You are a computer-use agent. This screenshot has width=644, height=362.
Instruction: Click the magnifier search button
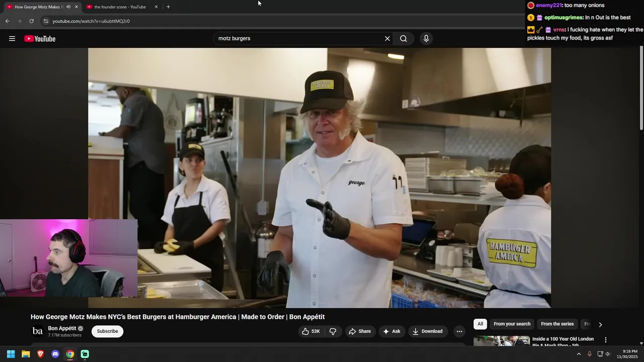(404, 39)
